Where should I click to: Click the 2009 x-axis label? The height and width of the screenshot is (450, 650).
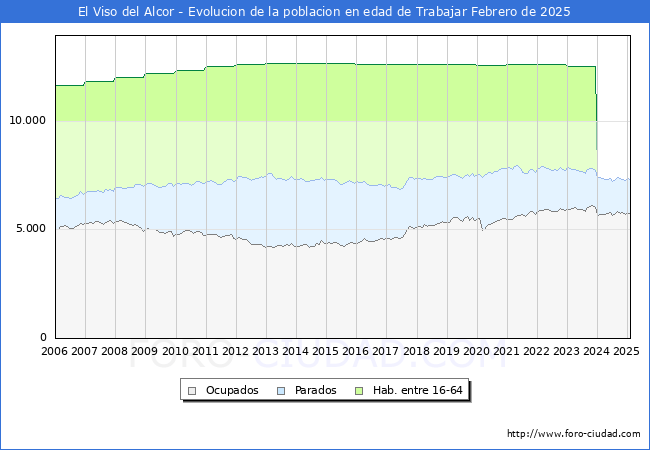145,351
